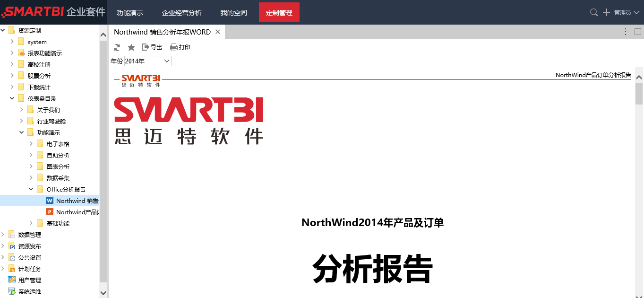Expand the 高校注册 folder node

click(12, 64)
